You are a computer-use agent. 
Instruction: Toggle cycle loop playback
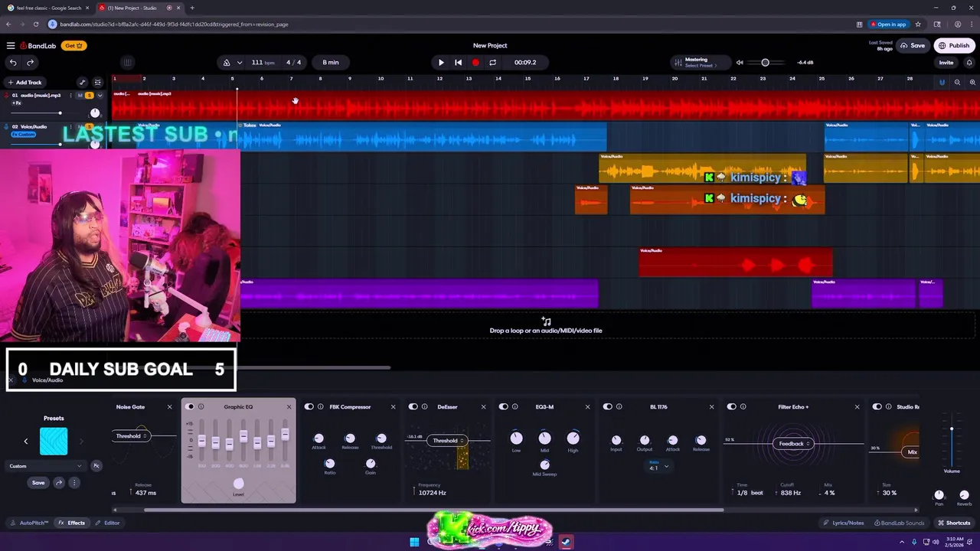(x=493, y=63)
